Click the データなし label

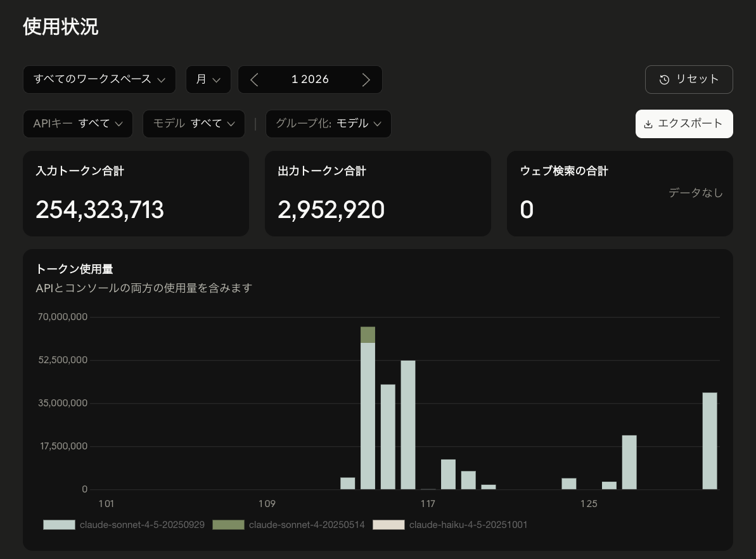point(696,193)
